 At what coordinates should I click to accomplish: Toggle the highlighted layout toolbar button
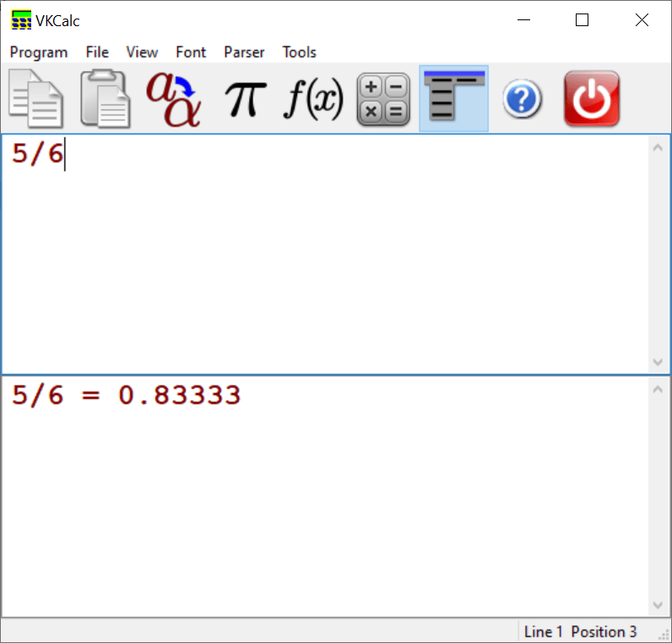tap(454, 99)
